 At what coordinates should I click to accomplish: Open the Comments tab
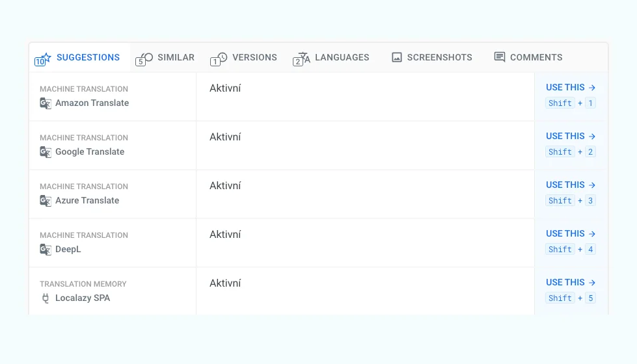point(536,57)
